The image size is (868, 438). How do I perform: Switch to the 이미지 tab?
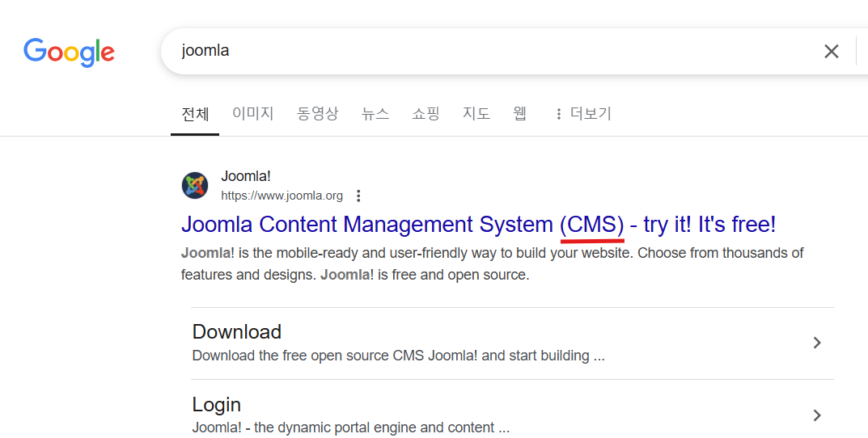(253, 113)
